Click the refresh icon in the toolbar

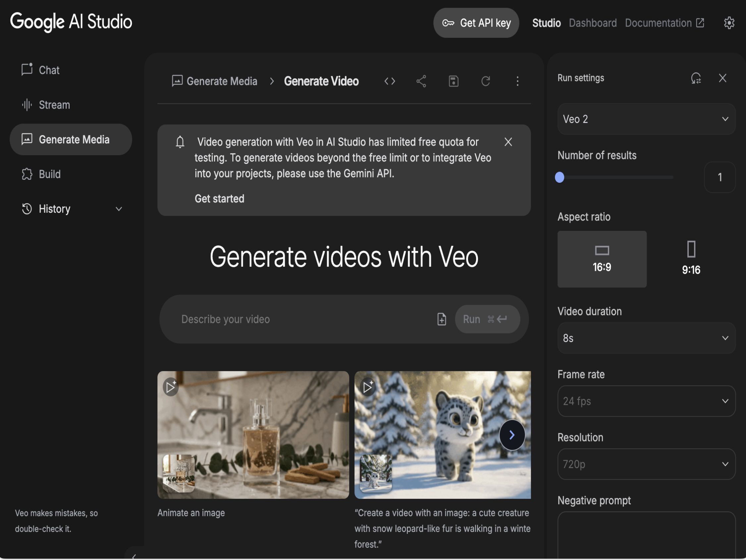click(x=486, y=81)
